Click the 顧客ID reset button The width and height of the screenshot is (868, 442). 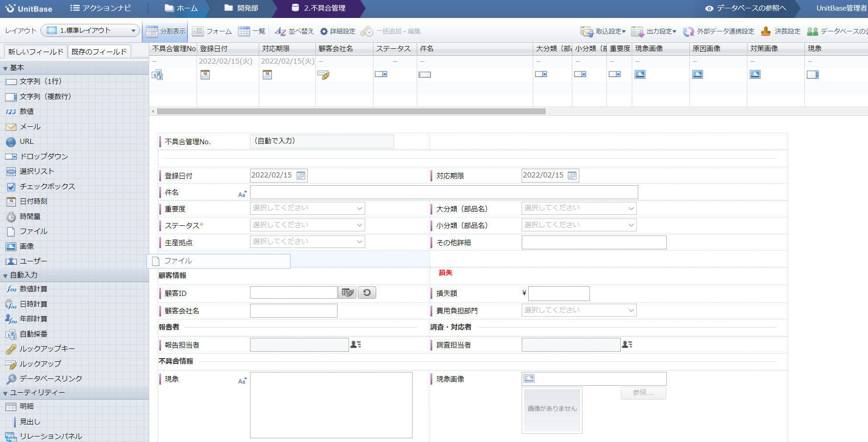pyautogui.click(x=367, y=293)
